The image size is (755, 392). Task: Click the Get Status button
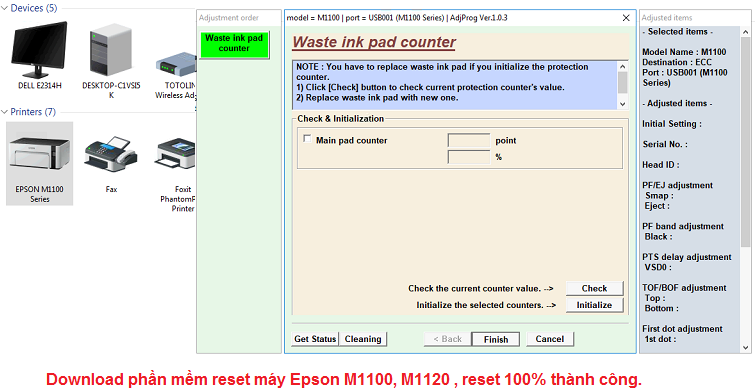pyautogui.click(x=315, y=339)
